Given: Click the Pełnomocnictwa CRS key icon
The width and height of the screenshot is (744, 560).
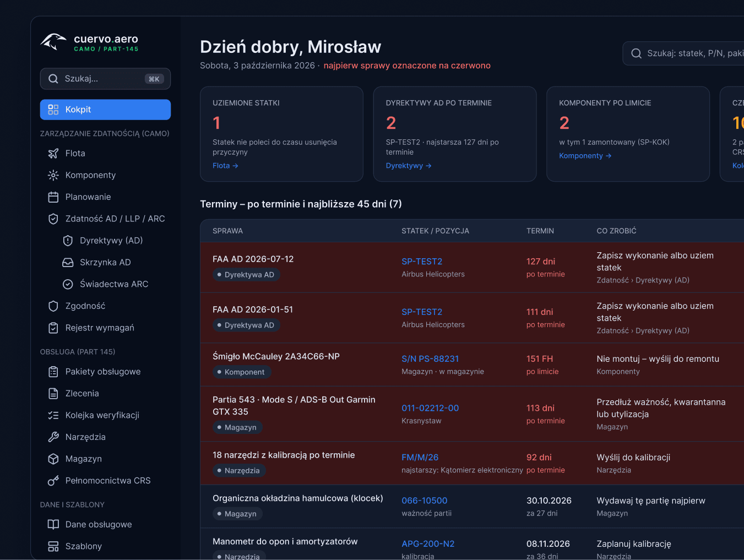Looking at the screenshot, I should (53, 481).
